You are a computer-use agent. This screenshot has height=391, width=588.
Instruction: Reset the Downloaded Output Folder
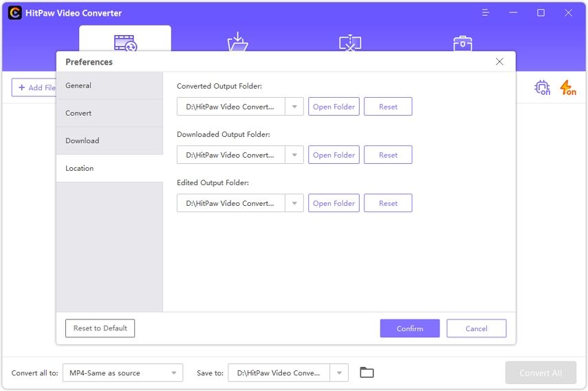coord(388,155)
